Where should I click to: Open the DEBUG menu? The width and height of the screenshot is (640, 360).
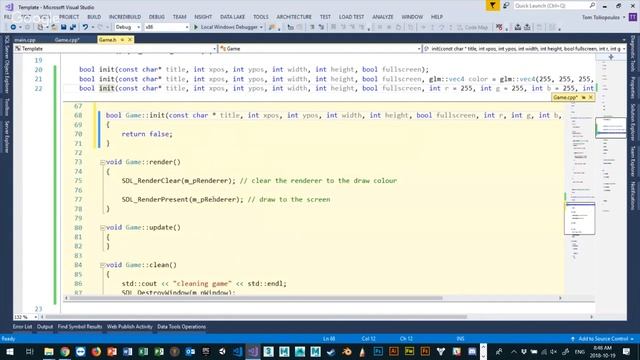coord(156,17)
